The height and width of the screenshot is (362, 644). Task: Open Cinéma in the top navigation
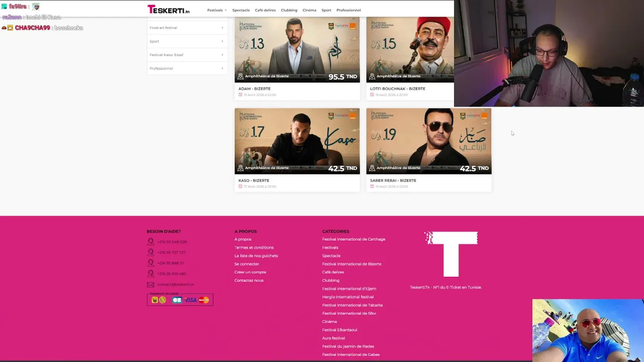[x=309, y=10]
